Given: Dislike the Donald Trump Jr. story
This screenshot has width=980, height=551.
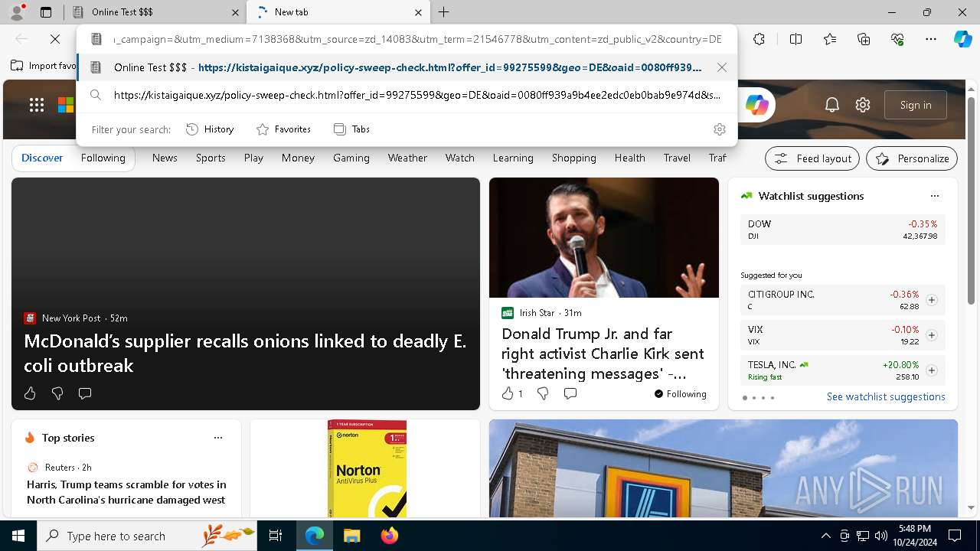Looking at the screenshot, I should (x=543, y=393).
